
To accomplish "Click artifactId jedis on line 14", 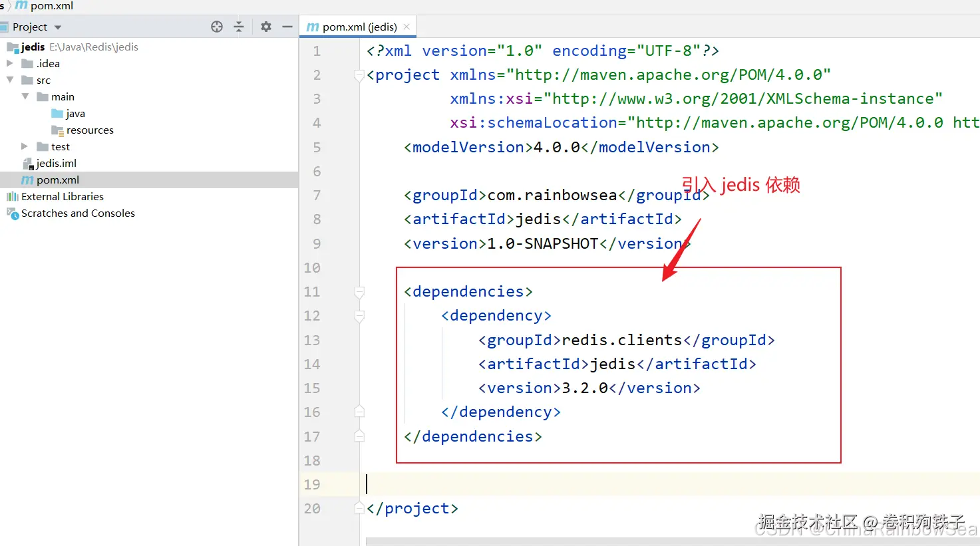I will tap(617, 364).
